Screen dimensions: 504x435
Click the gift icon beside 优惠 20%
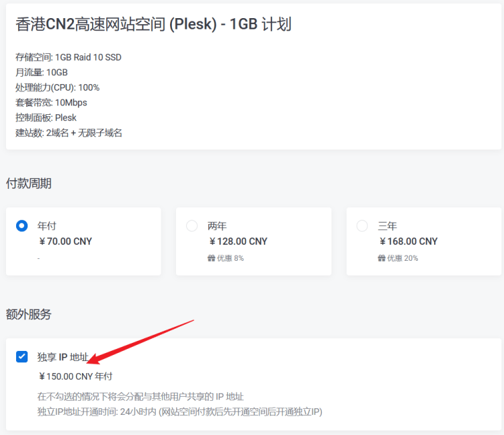381,258
